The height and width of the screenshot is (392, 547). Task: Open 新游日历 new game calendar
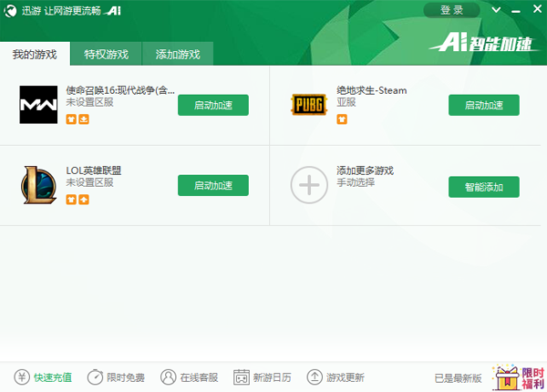point(263,377)
